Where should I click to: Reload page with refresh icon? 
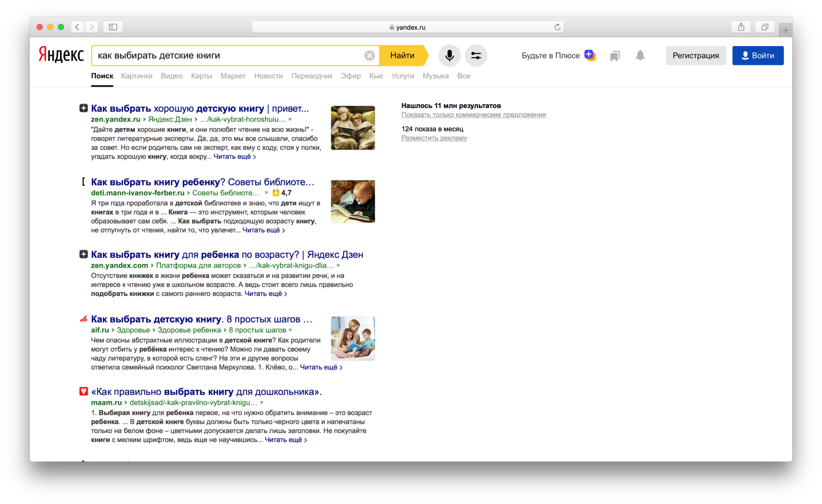pyautogui.click(x=557, y=27)
